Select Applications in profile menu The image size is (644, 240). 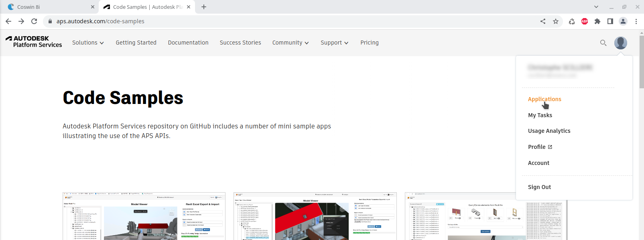click(544, 99)
